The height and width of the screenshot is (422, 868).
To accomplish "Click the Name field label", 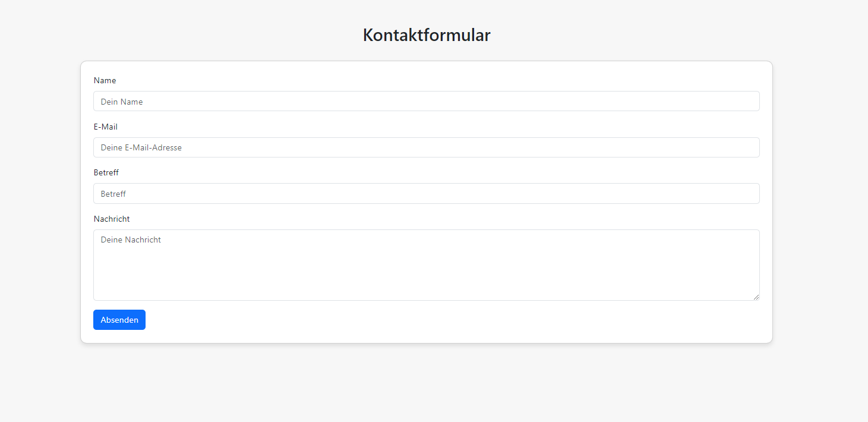I will click(x=105, y=80).
